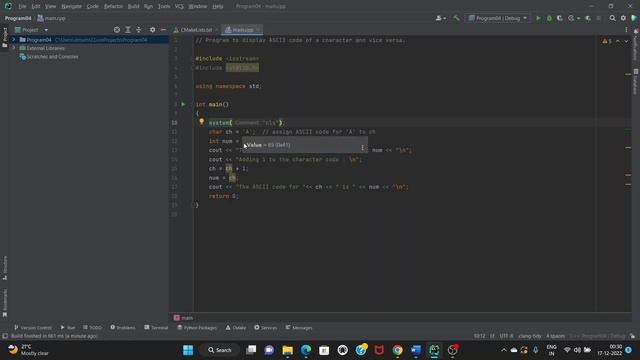640x360 pixels.
Task: Open Google Chrome from the taskbar
Action: (x=397, y=350)
